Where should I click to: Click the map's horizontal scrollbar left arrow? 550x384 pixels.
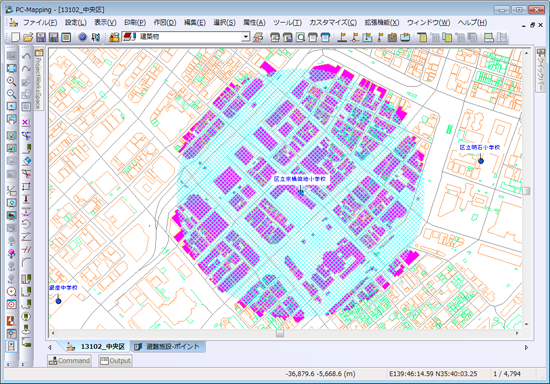[x=53, y=333]
